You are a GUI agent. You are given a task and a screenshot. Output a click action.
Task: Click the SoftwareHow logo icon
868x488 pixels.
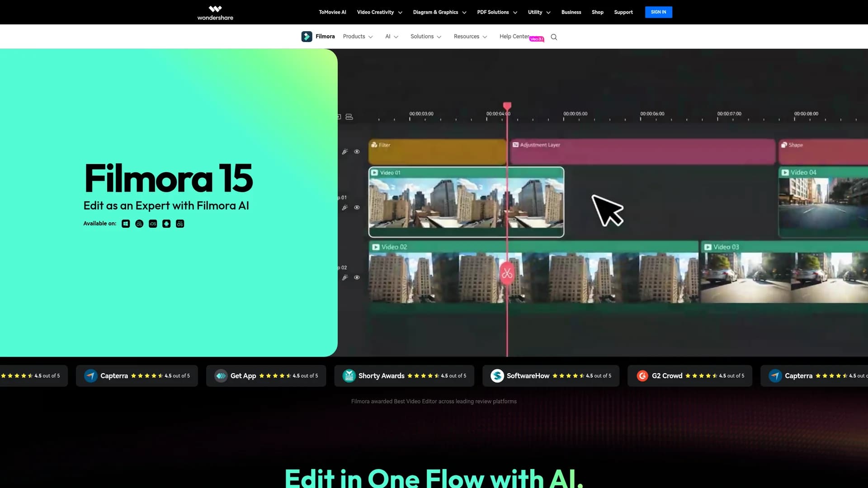[x=497, y=376]
